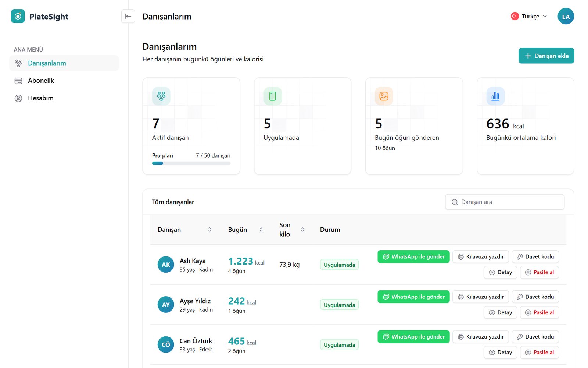588x368 pixels.
Task: Print Kılavuzu yazdır for Can Öztürk
Action: [481, 337]
